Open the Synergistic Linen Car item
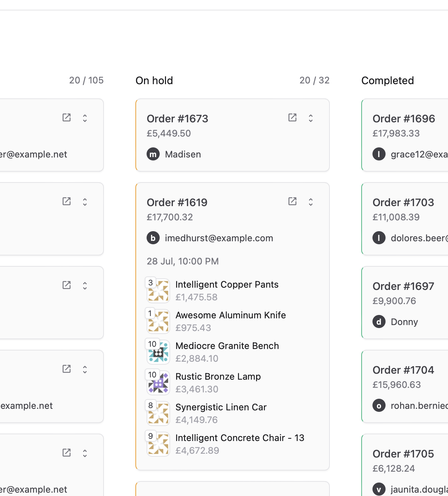 221,407
